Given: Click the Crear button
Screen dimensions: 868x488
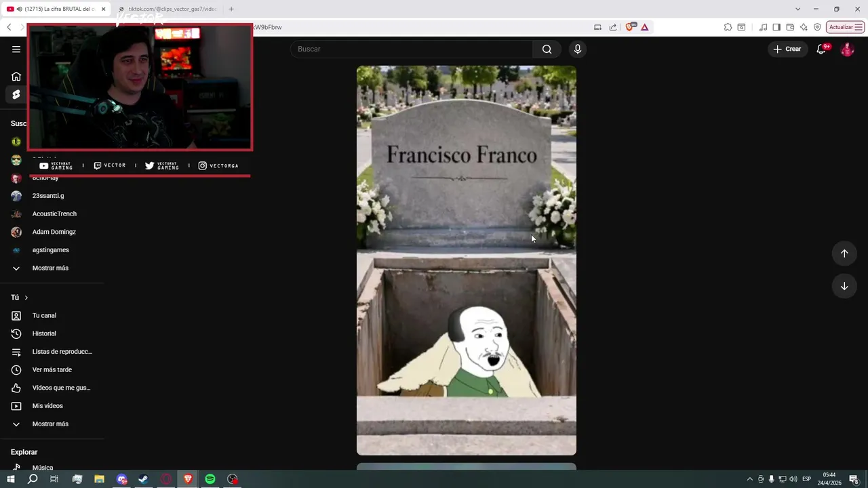Looking at the screenshot, I should point(787,49).
